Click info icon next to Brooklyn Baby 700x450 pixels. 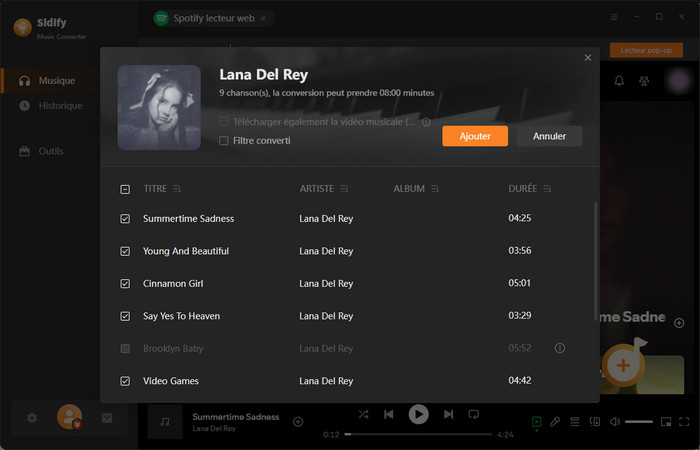point(559,348)
